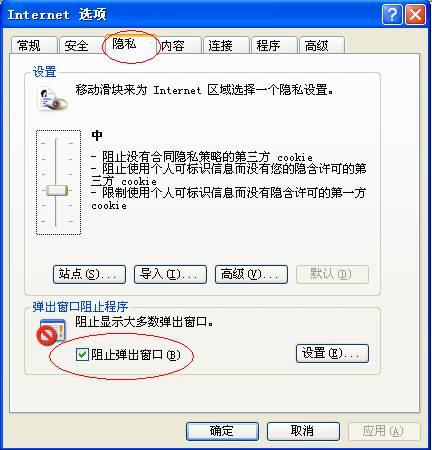Open the 内容 tab
The height and width of the screenshot is (450, 432).
179,46
